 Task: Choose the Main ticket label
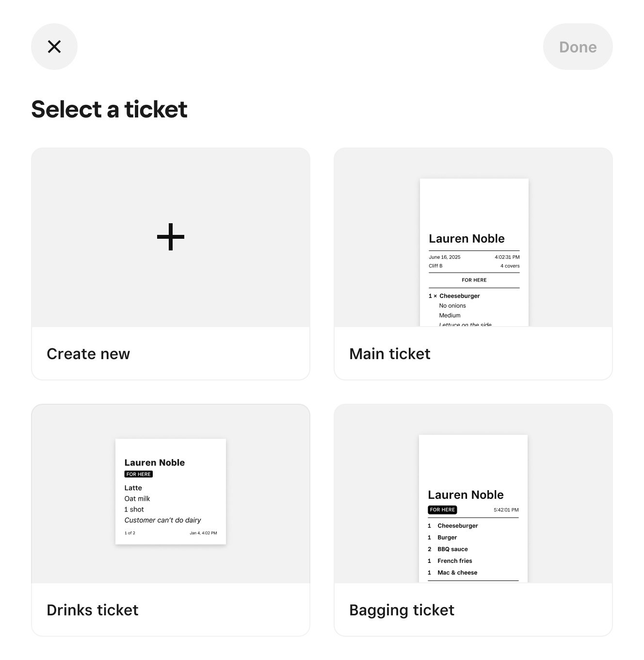click(390, 354)
